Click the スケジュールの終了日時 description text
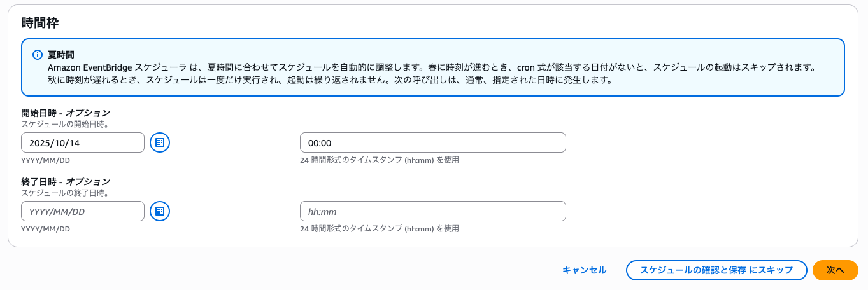The width and height of the screenshot is (868, 290). pyautogui.click(x=64, y=193)
